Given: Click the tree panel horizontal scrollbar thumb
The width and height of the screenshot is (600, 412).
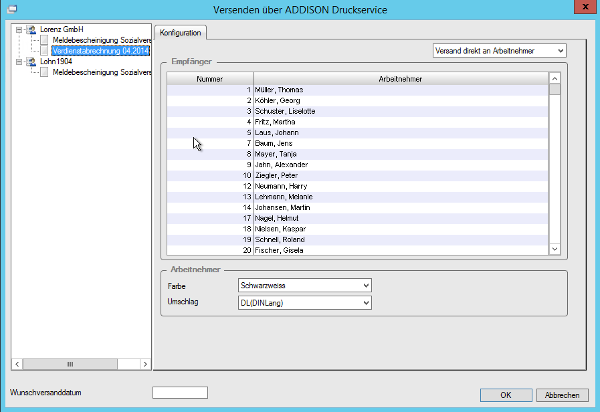Looking at the screenshot, I should tap(70, 364).
